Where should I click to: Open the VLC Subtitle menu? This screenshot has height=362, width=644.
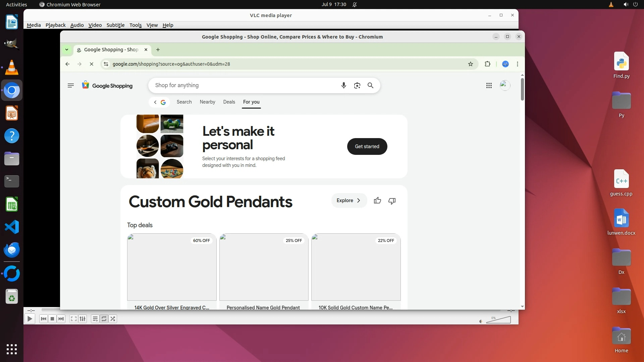[115, 25]
